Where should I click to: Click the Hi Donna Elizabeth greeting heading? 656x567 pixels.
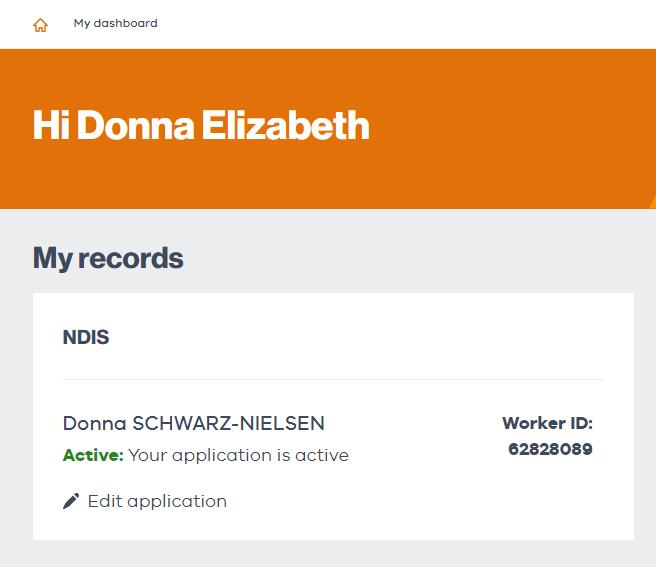coord(201,126)
